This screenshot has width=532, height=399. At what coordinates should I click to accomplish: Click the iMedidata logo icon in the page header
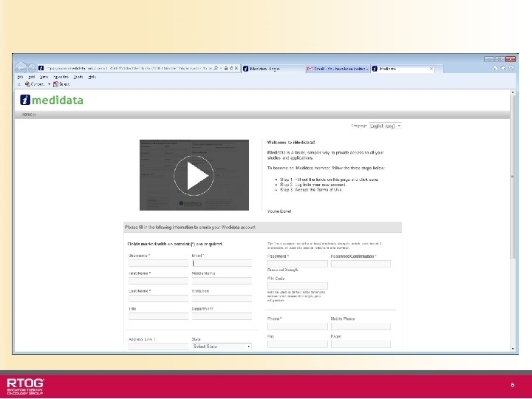(25, 100)
